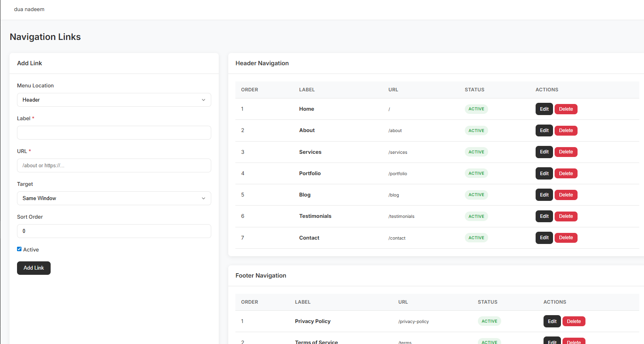
Task: Edit the Testimonials link
Action: (x=544, y=216)
